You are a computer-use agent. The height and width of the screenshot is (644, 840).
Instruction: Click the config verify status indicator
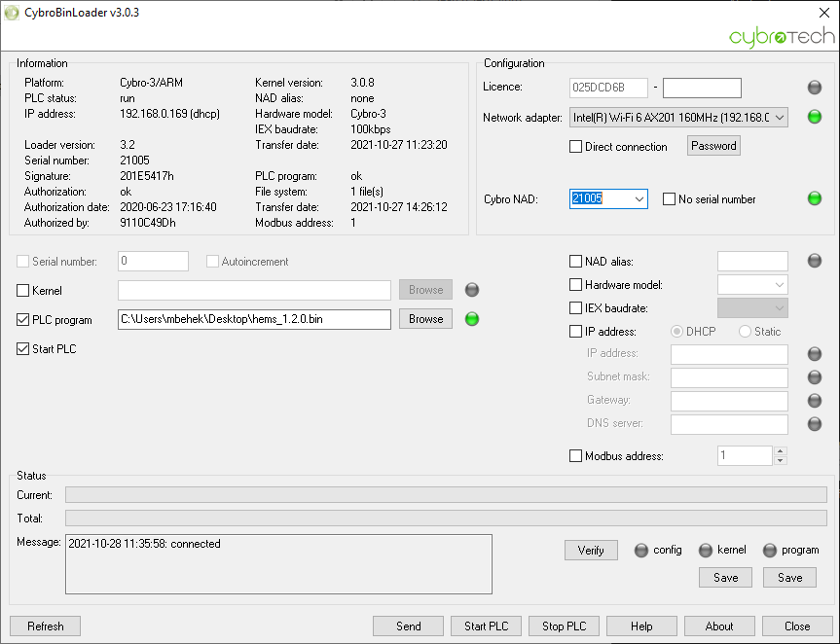point(640,550)
